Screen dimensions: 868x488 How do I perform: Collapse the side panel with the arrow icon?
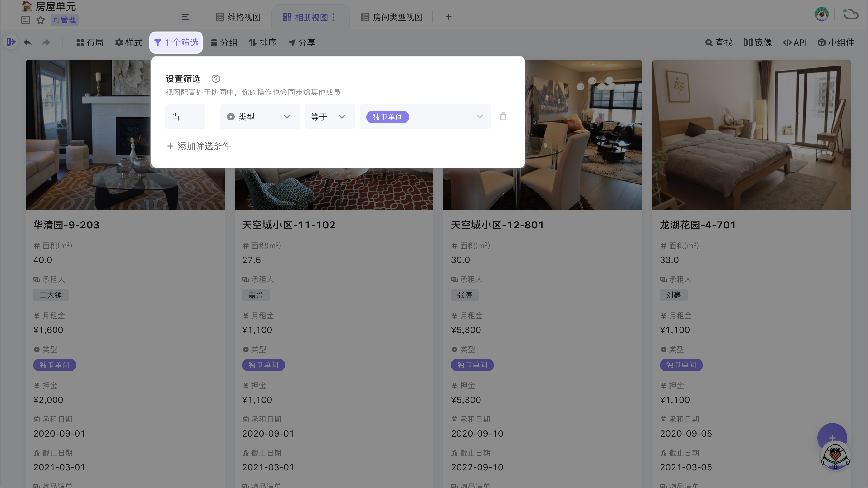click(11, 42)
